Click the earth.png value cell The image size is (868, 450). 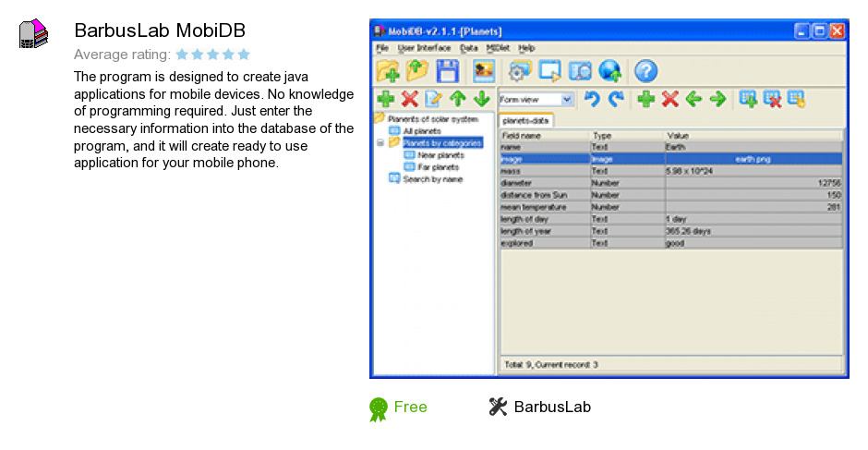point(753,159)
